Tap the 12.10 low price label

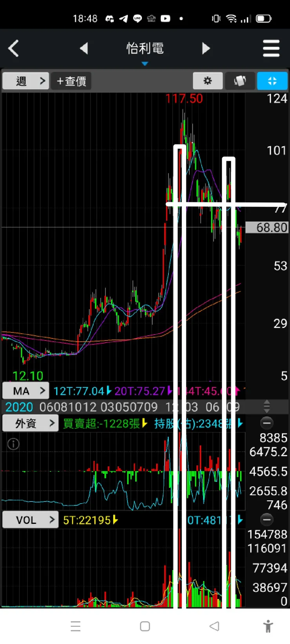(x=27, y=376)
